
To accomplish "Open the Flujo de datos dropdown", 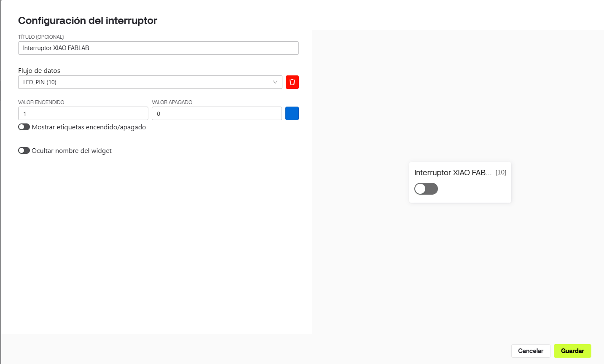I will [150, 82].
